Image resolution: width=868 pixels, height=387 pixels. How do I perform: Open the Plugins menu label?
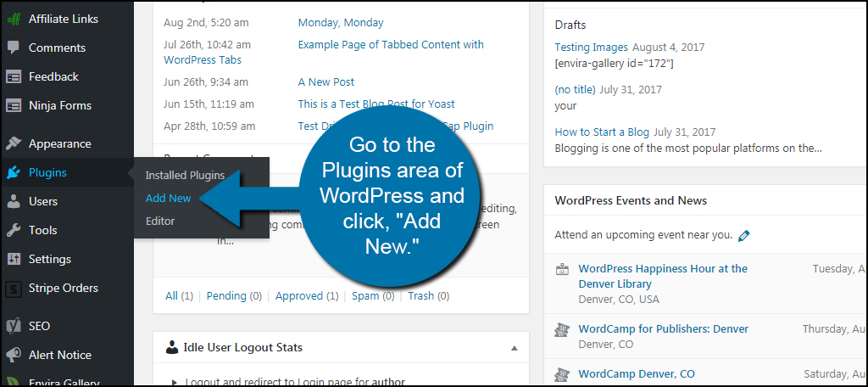[47, 172]
